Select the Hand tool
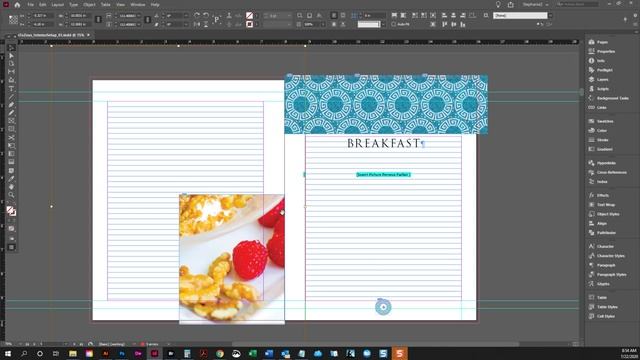Screen dimensions: 640x360 11,187
